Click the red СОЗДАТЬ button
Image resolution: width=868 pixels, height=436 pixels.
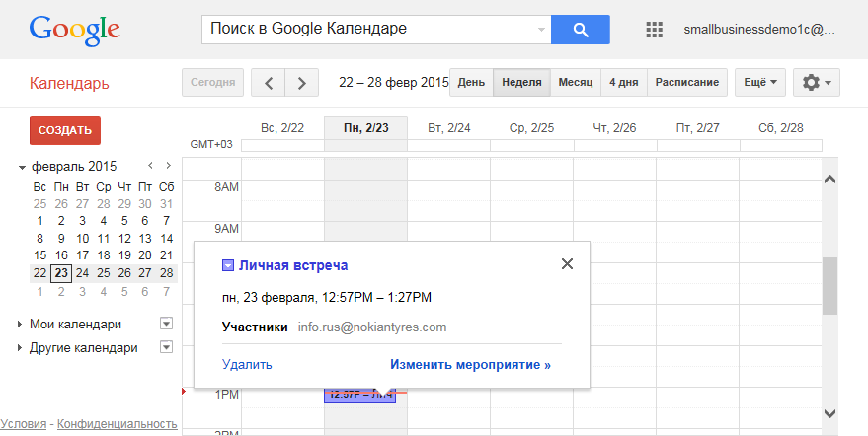65,130
